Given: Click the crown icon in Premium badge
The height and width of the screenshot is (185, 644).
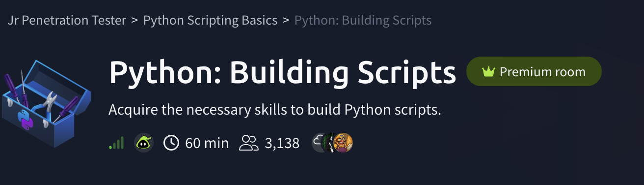Looking at the screenshot, I should (488, 72).
